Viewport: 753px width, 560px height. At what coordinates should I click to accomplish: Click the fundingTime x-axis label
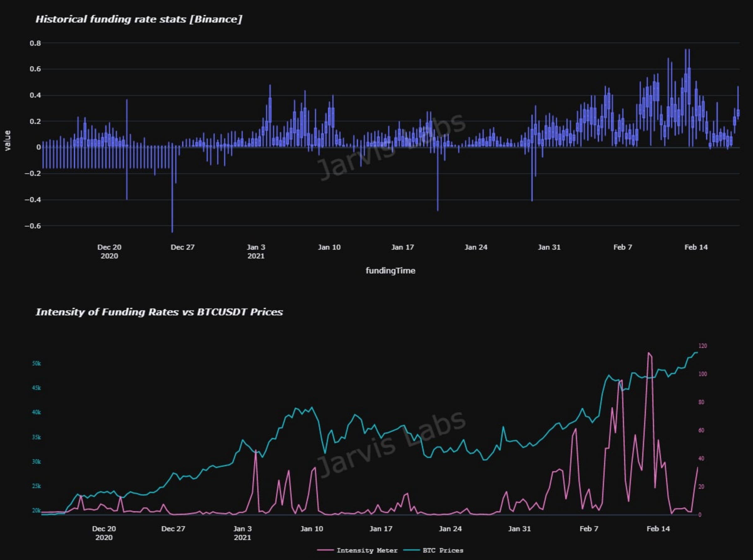(x=390, y=271)
